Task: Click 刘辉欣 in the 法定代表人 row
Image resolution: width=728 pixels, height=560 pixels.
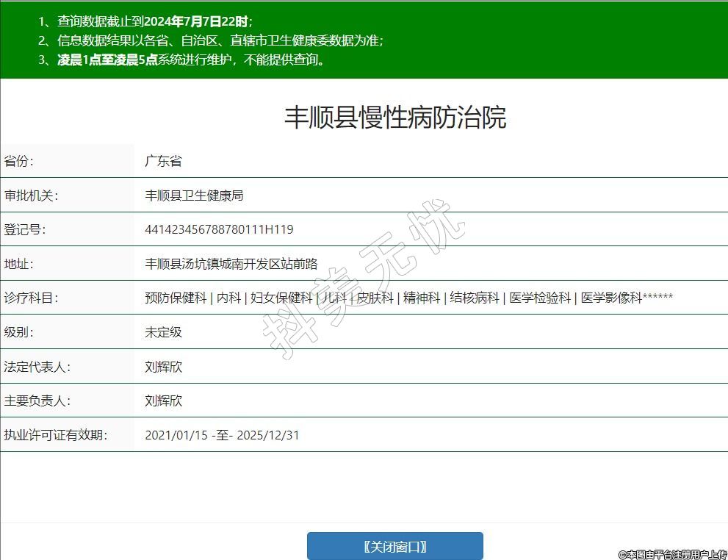Action: pyautogui.click(x=163, y=367)
